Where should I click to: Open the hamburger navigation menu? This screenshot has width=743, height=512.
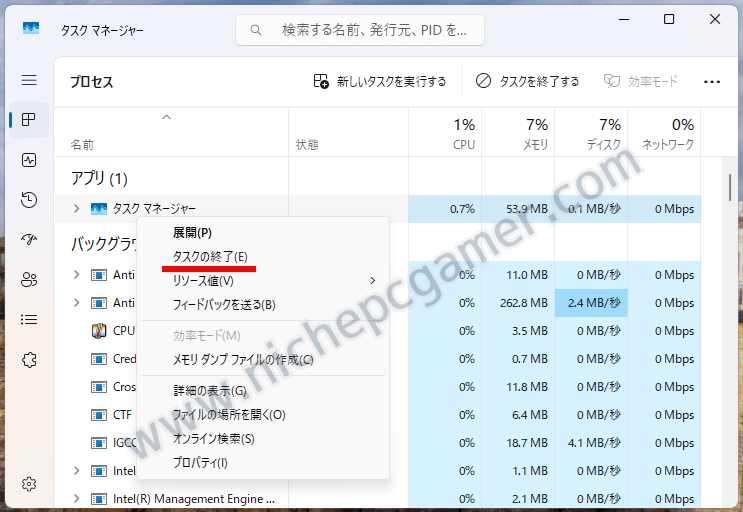click(x=29, y=80)
